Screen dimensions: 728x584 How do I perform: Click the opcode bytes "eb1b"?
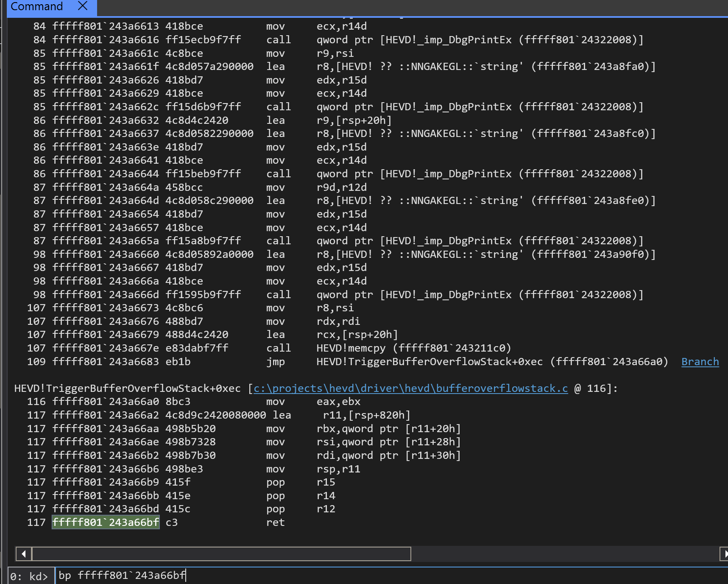178,362
